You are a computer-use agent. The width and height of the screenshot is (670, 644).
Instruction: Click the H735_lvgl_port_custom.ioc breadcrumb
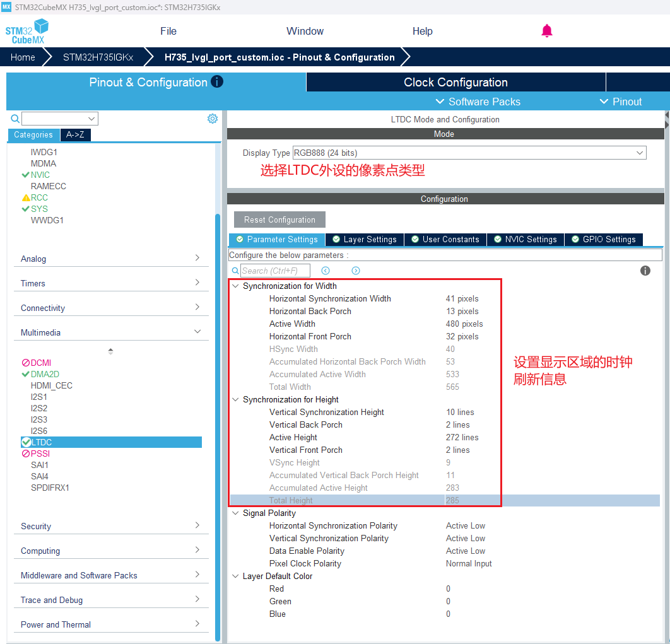(279, 57)
